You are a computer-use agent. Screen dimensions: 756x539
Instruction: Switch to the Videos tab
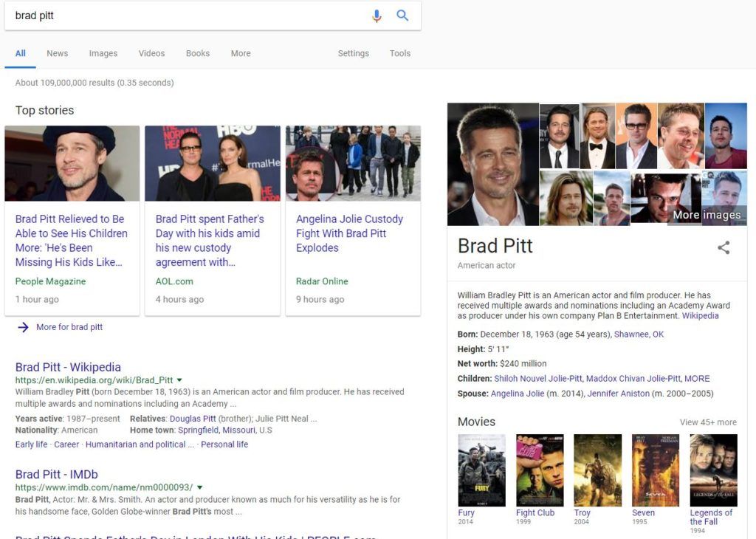coord(152,53)
